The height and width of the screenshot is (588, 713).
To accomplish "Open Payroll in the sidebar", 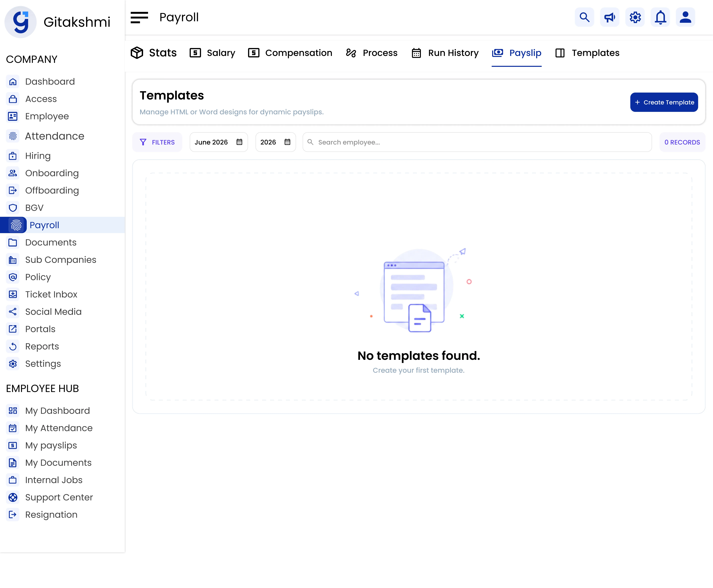I will coord(62,225).
